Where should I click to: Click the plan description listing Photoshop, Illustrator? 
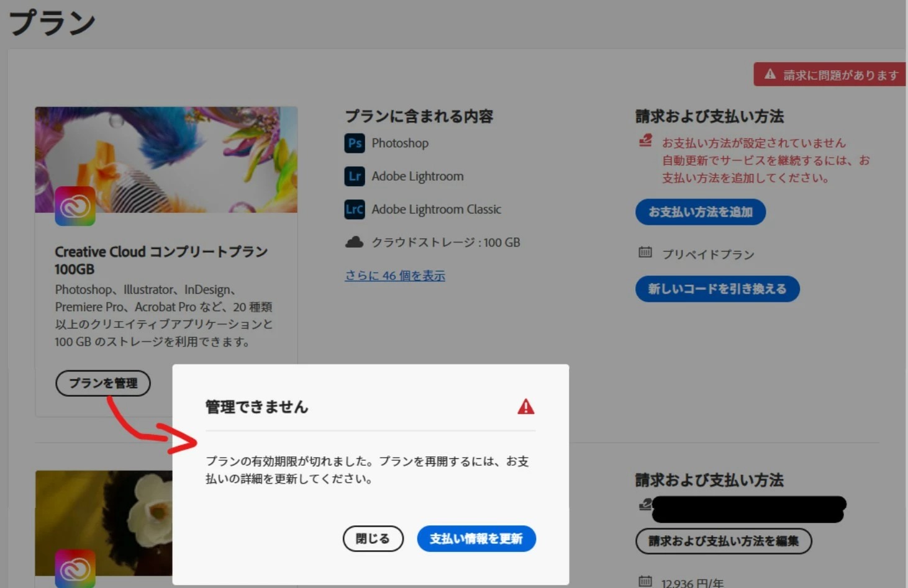(x=164, y=315)
